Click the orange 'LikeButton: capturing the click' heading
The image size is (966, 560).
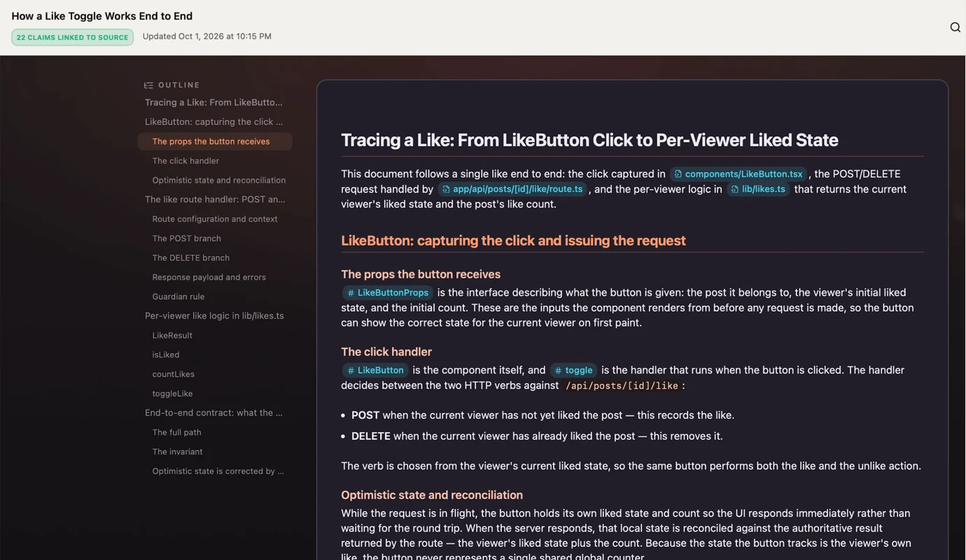513,241
